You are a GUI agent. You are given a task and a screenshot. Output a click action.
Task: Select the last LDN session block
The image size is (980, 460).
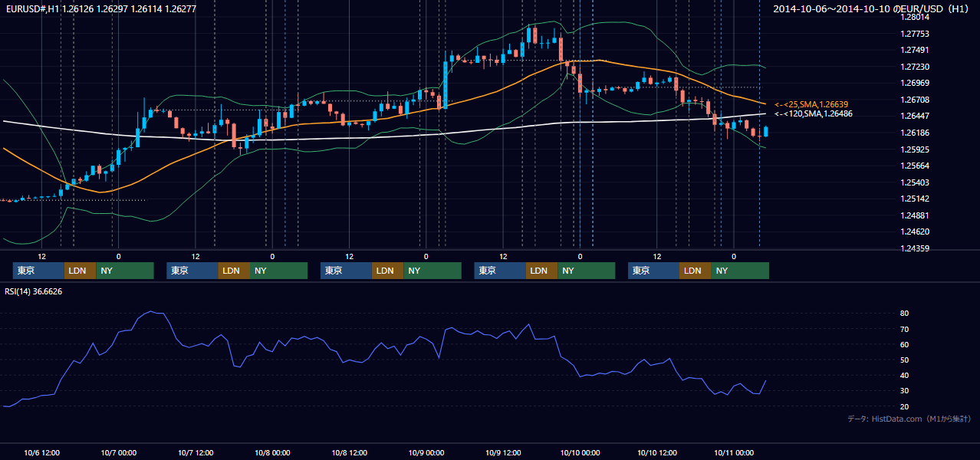point(695,271)
